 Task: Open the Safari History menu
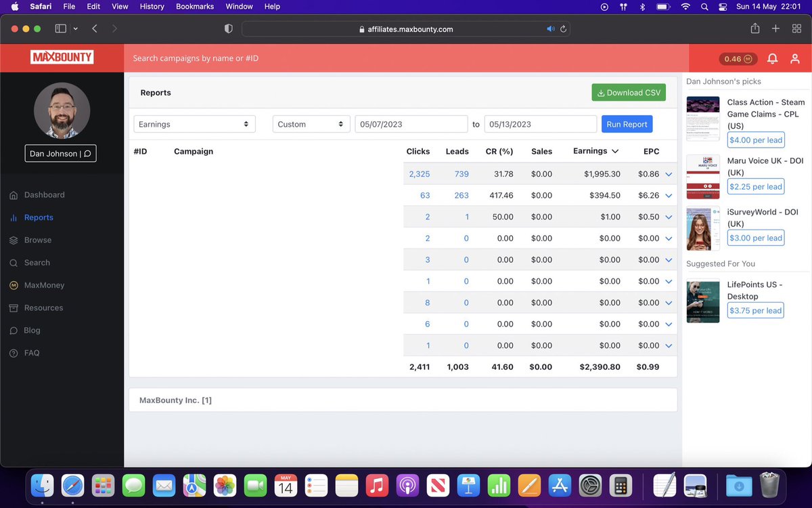point(152,6)
